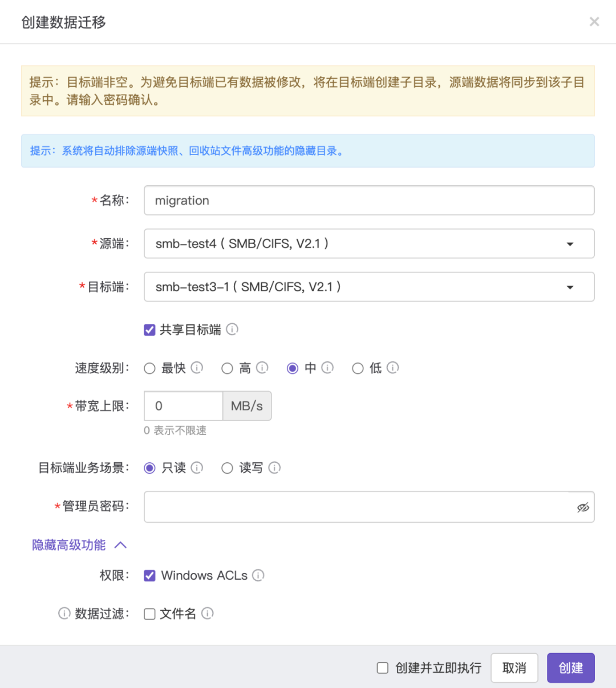Select the 中 speed radio button
The width and height of the screenshot is (616, 688).
click(x=293, y=368)
